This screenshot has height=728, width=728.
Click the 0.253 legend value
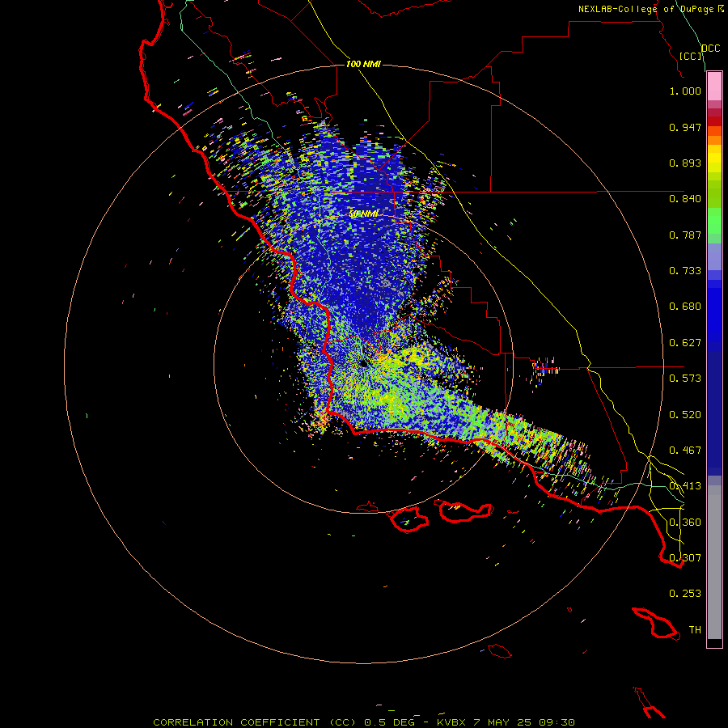(685, 594)
